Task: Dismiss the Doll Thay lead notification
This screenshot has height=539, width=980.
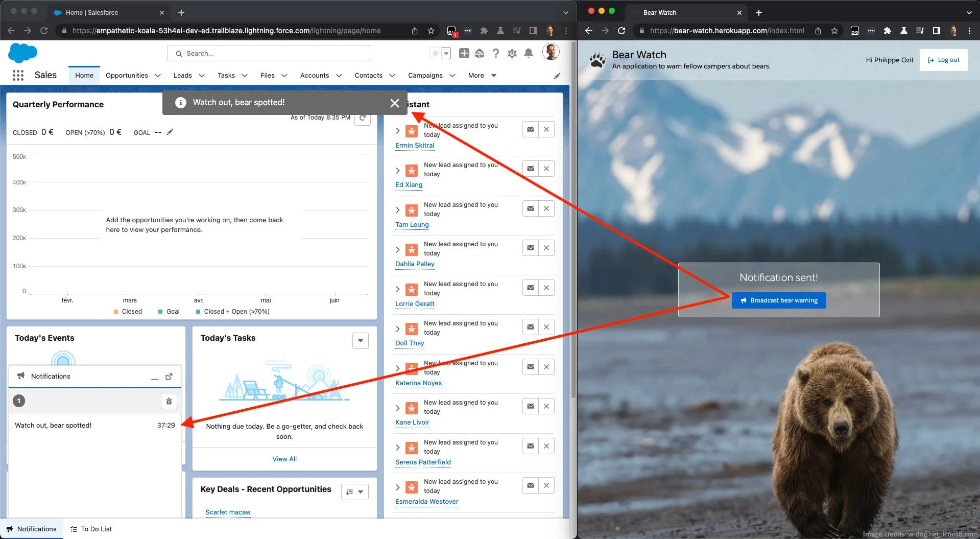Action: [x=546, y=327]
